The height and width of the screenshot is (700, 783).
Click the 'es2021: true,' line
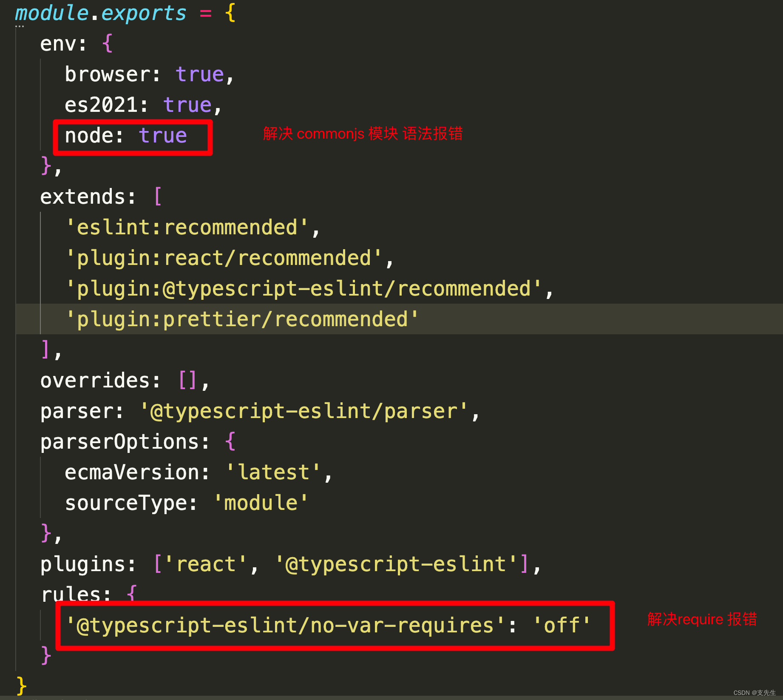pos(143,105)
